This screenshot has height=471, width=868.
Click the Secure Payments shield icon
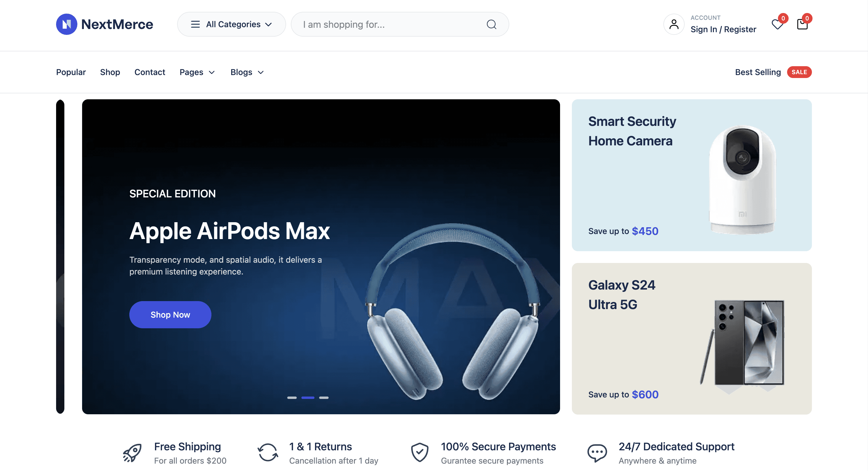(x=420, y=452)
